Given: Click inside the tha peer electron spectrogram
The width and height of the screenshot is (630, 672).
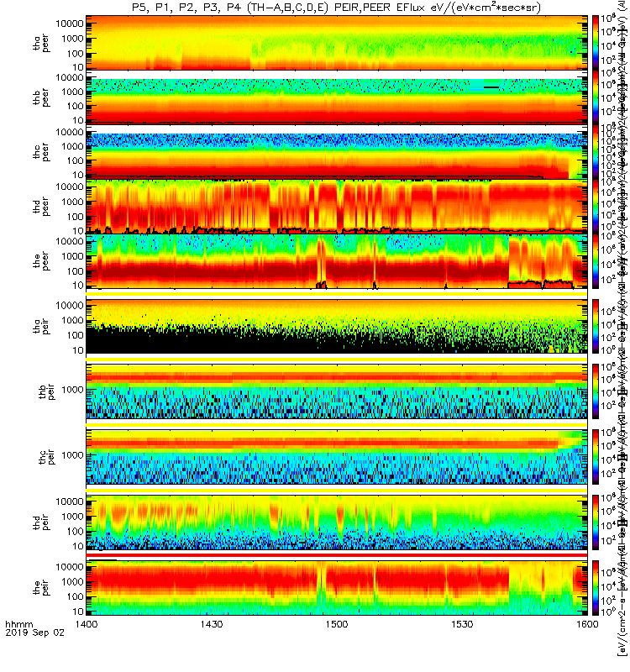Looking at the screenshot, I should pos(337,43).
